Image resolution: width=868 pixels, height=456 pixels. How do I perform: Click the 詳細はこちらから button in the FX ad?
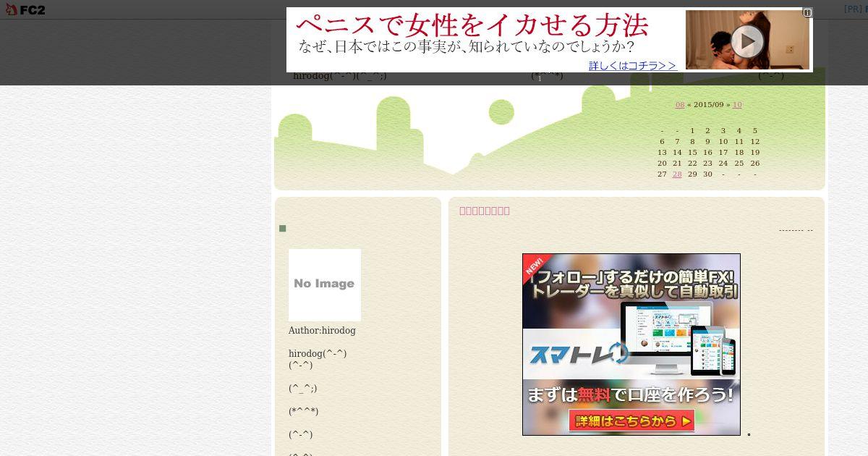click(631, 421)
